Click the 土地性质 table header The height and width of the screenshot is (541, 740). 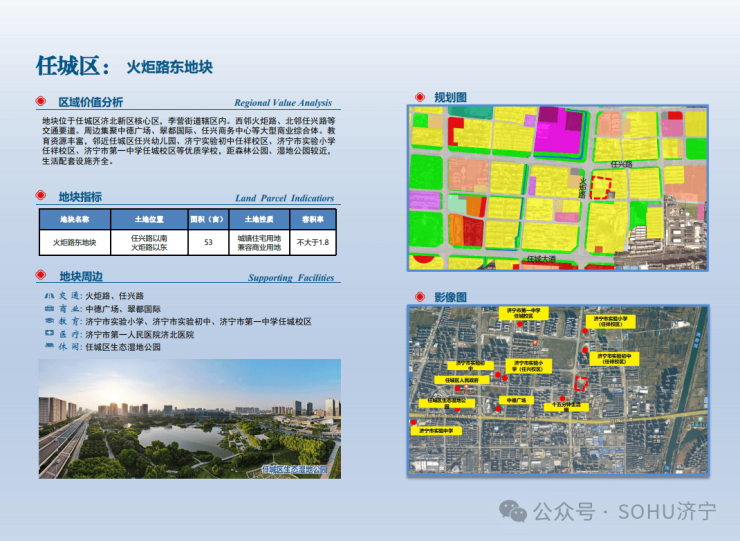[x=259, y=220]
